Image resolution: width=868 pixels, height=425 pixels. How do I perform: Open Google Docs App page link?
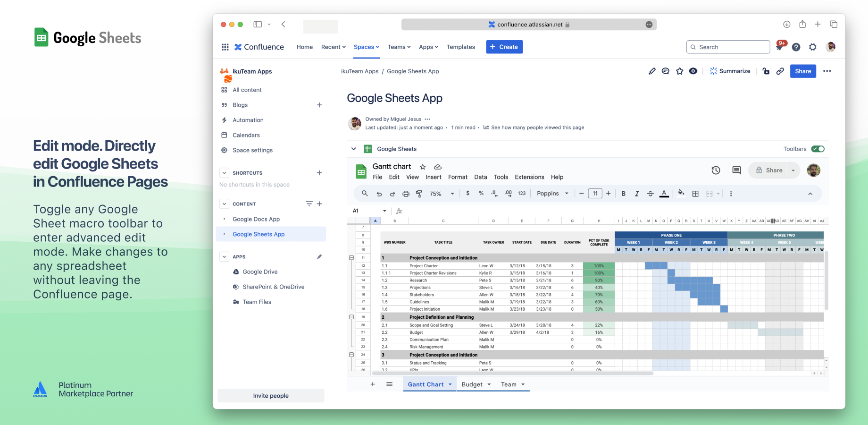(x=256, y=219)
